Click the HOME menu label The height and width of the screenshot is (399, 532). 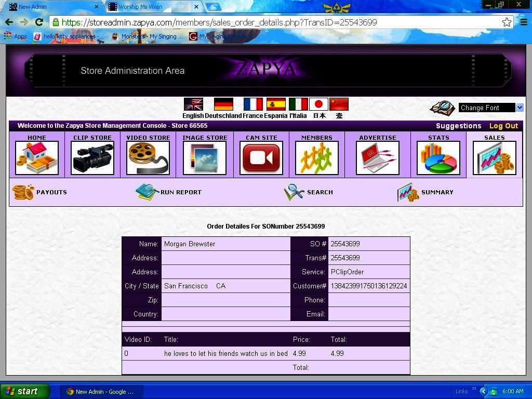(37, 137)
